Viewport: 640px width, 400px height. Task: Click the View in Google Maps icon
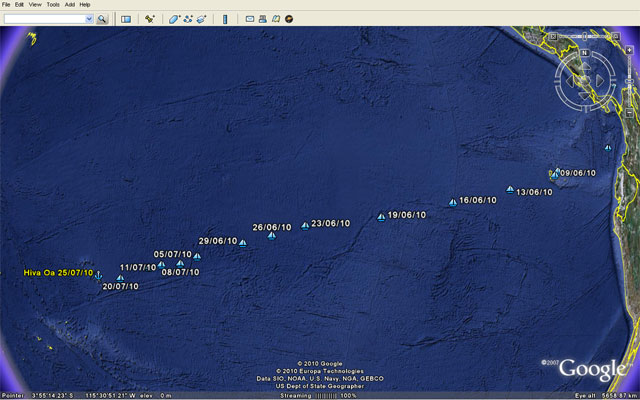pos(276,19)
